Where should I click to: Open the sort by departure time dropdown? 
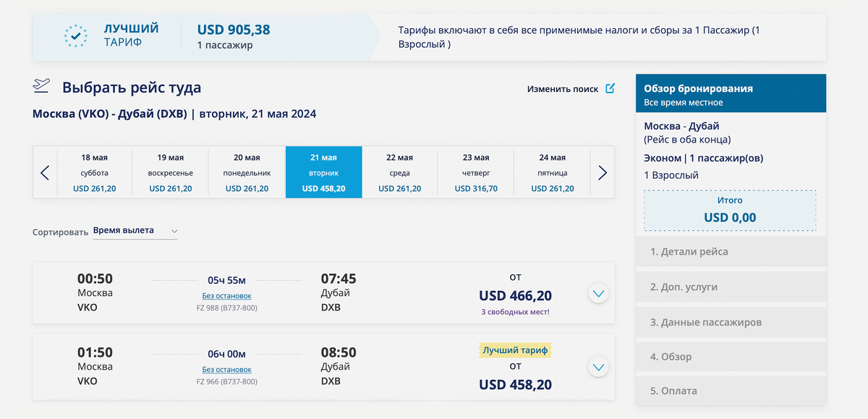pos(135,231)
